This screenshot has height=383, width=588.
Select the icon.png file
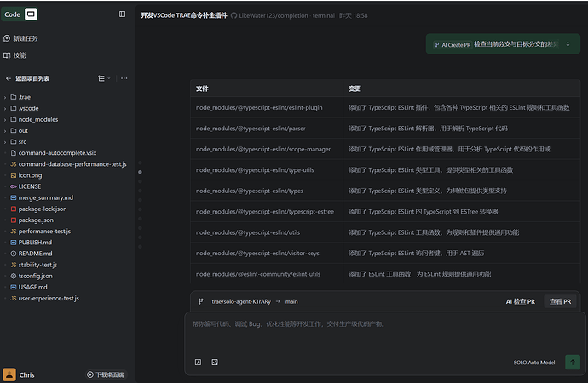(x=30, y=174)
